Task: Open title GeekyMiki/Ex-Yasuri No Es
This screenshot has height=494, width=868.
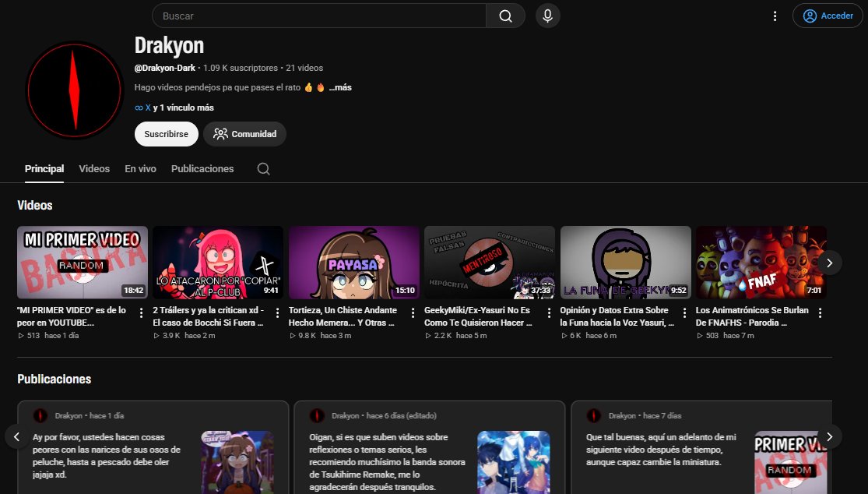Action: point(478,316)
